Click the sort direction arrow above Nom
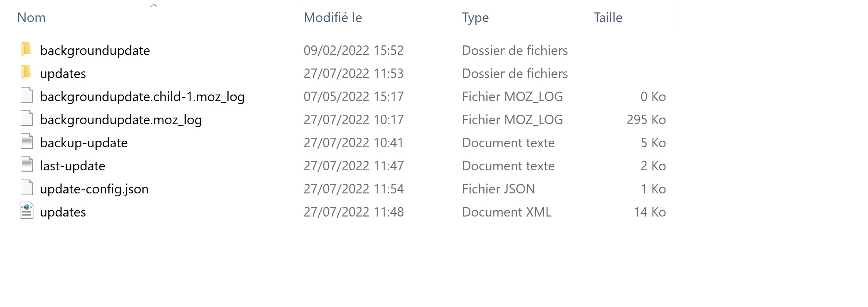The height and width of the screenshot is (307, 868). click(x=154, y=5)
